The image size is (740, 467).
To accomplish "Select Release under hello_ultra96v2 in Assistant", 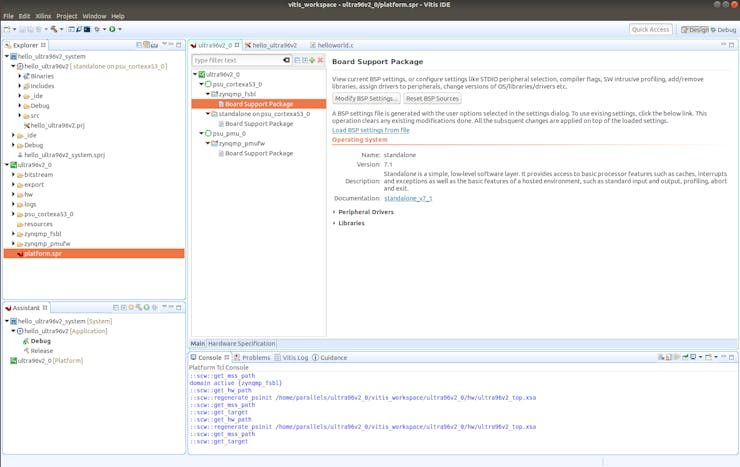I will 41,351.
